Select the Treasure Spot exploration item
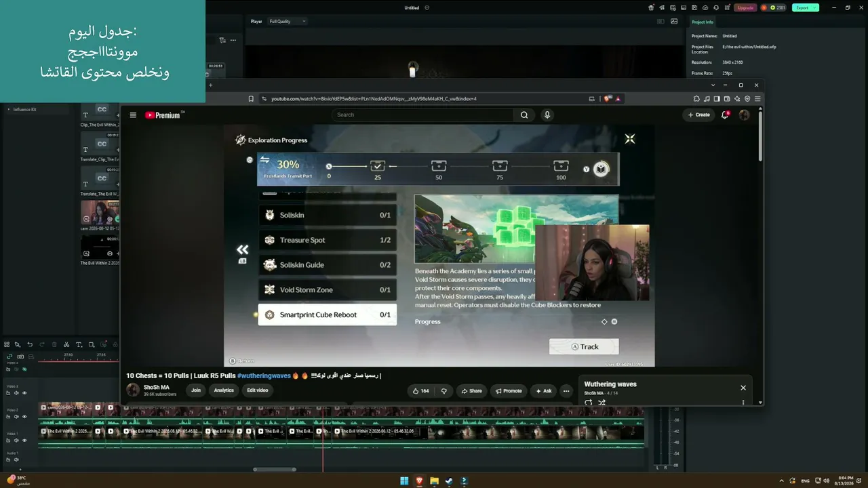The width and height of the screenshot is (868, 488). click(328, 240)
